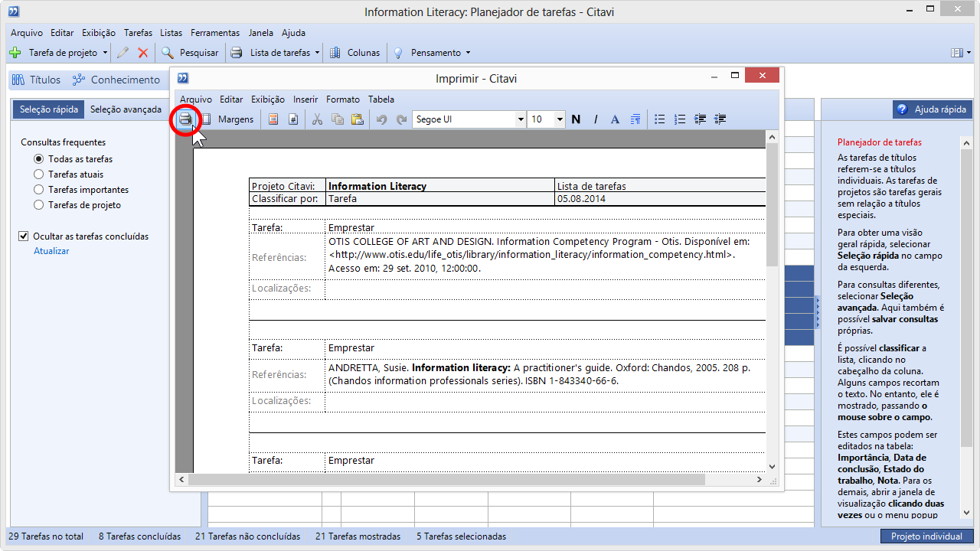Click the magnifier Pesquisar icon
Viewport: 980px width, 551px height.
pyautogui.click(x=167, y=53)
